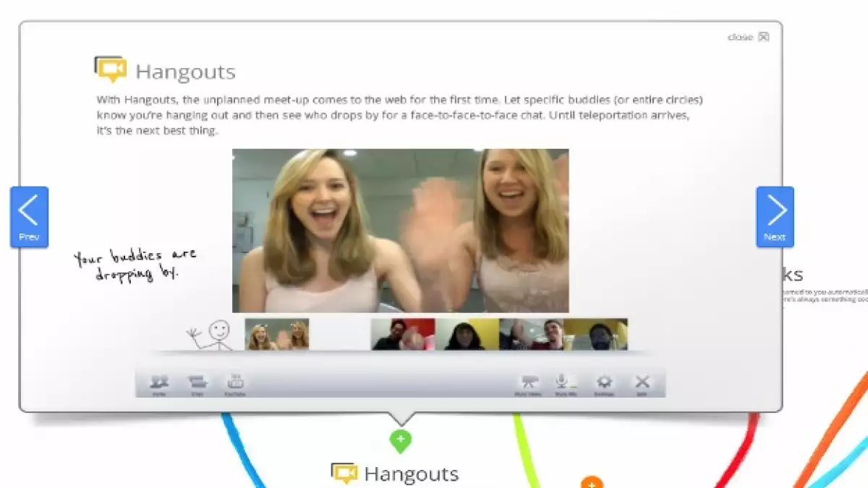The width and height of the screenshot is (868, 488).
Task: Click the green plus marker above Hangouts
Action: point(400,439)
